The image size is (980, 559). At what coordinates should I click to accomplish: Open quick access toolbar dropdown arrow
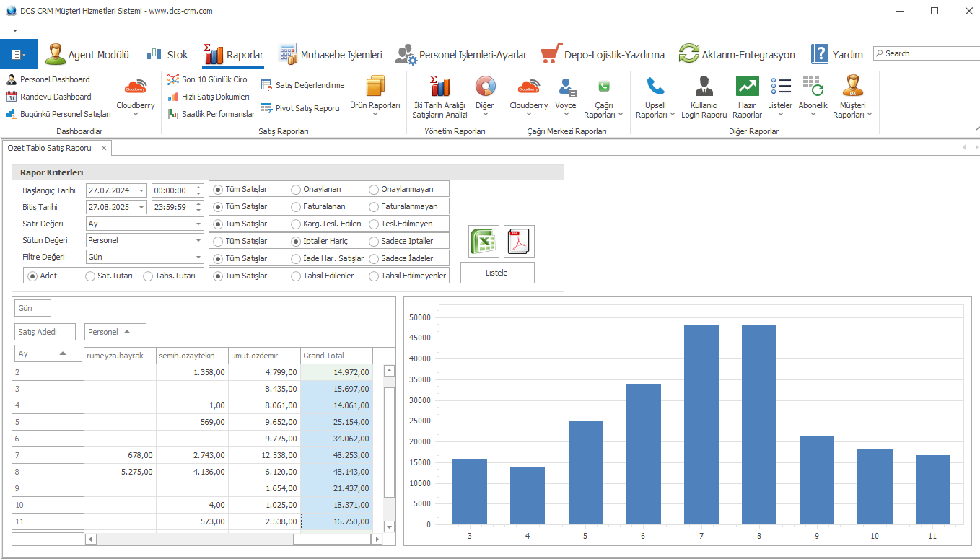[14, 30]
